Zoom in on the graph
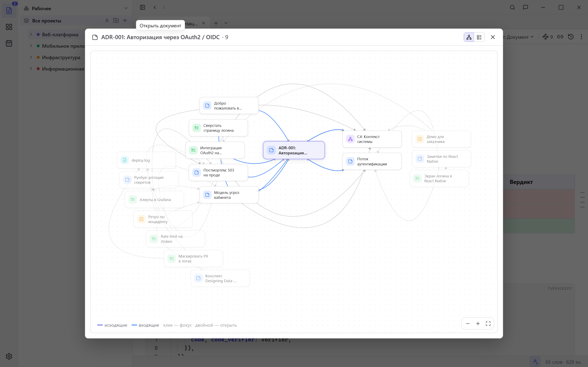This screenshot has height=367, width=588. tap(478, 324)
